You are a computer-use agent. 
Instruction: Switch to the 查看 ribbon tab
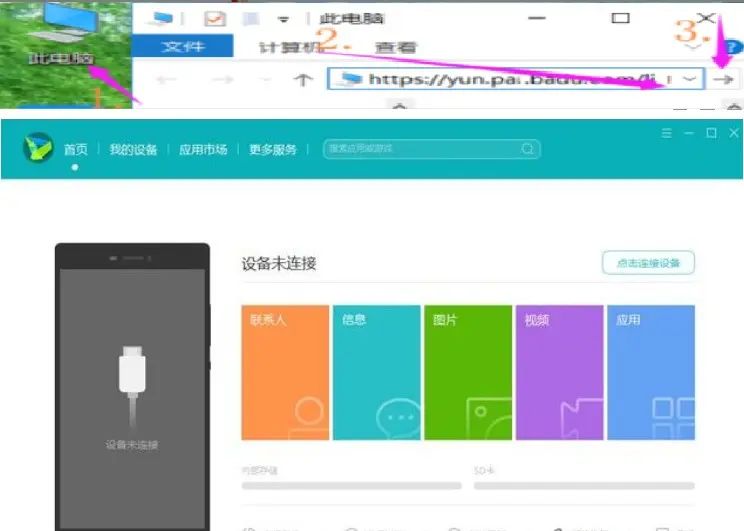[x=395, y=47]
